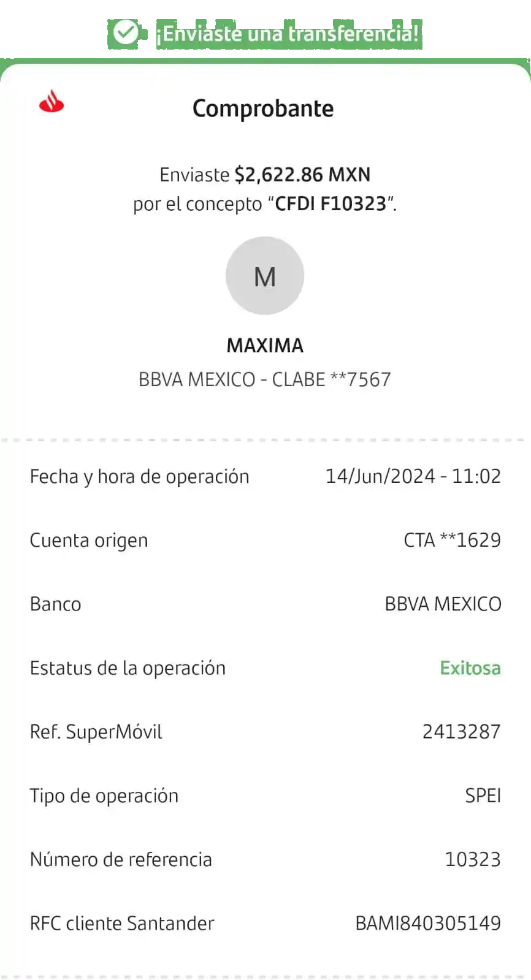531x980 pixels.
Task: Tap the Número de referencia value 10323
Action: tap(473, 859)
